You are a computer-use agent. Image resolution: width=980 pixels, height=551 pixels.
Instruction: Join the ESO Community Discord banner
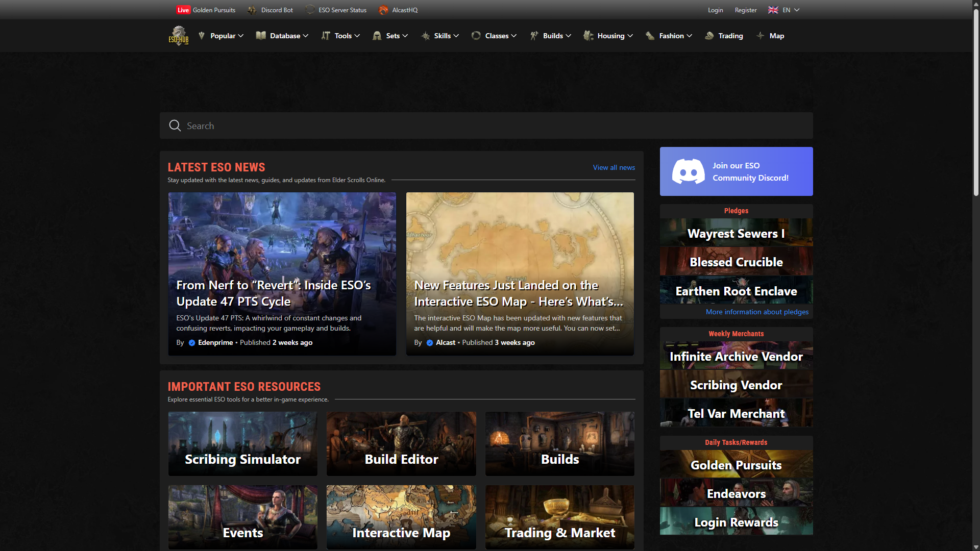pos(736,171)
